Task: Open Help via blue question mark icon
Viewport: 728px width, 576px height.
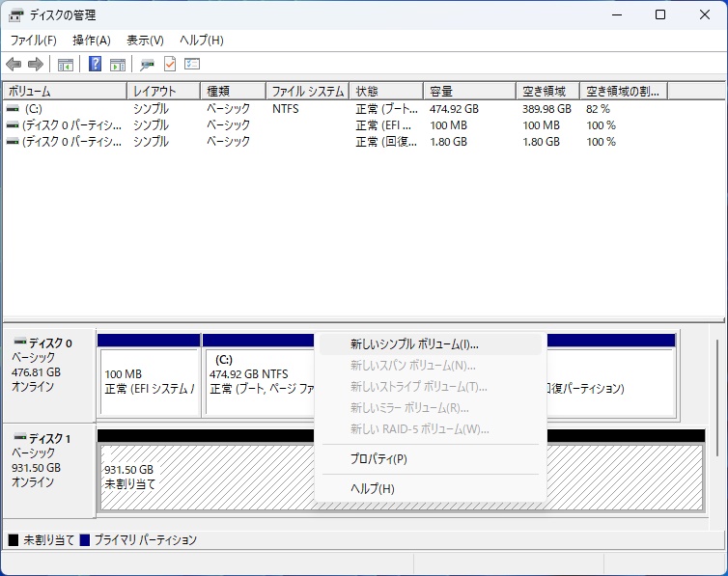Action: (x=96, y=65)
